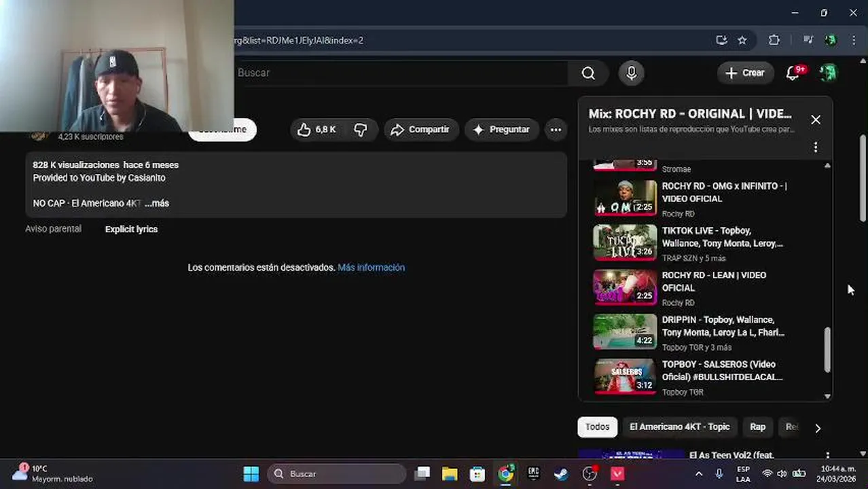Click the playlist scrollbar thumb
Viewport: 868px width, 489px height.
tap(827, 349)
